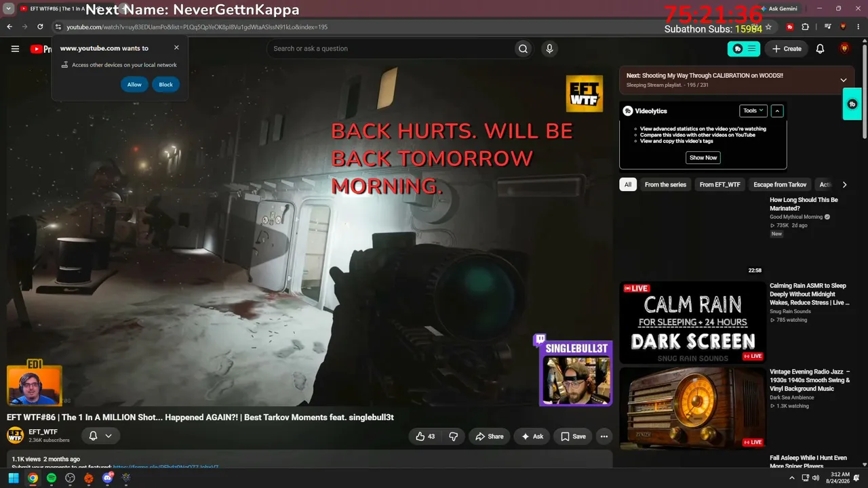Open How Long Should This Be Marinated video
Screen dimensions: 868x488
804,204
